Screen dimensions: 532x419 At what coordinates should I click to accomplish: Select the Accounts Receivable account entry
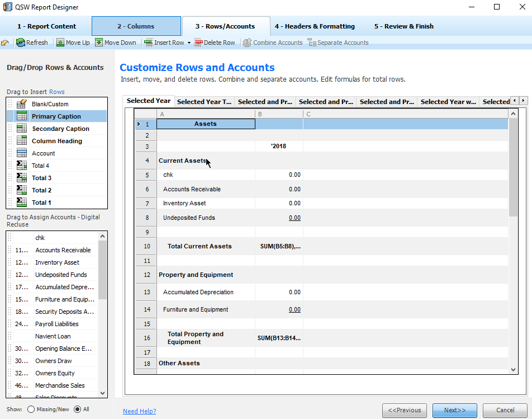point(63,250)
